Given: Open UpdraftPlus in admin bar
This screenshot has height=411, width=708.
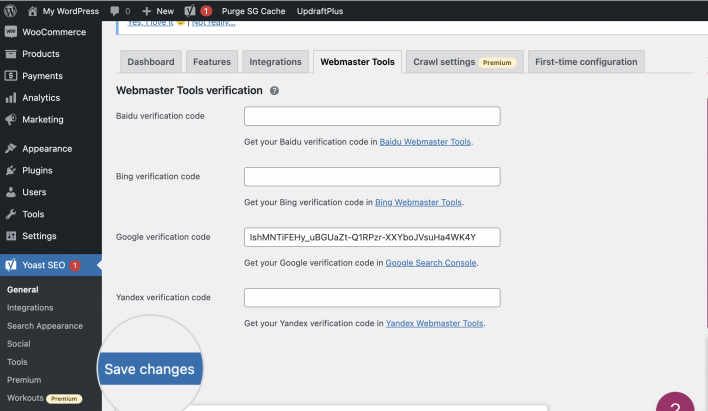Looking at the screenshot, I should [x=320, y=11].
